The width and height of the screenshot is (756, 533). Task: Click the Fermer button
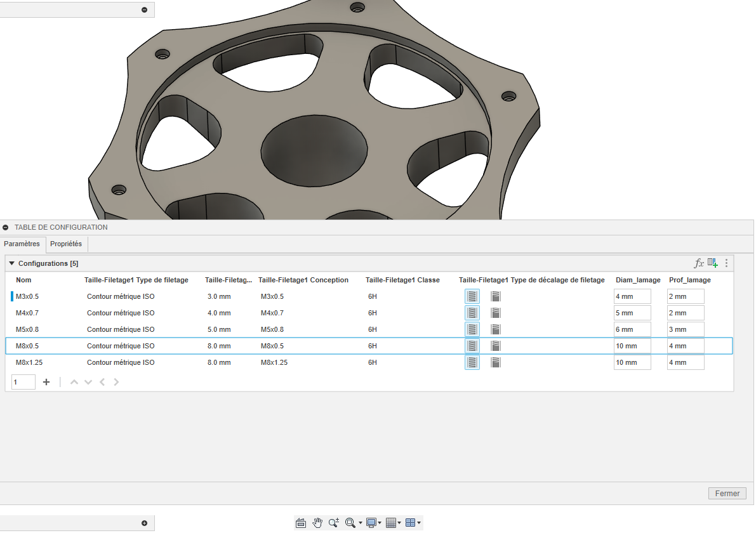click(x=727, y=494)
